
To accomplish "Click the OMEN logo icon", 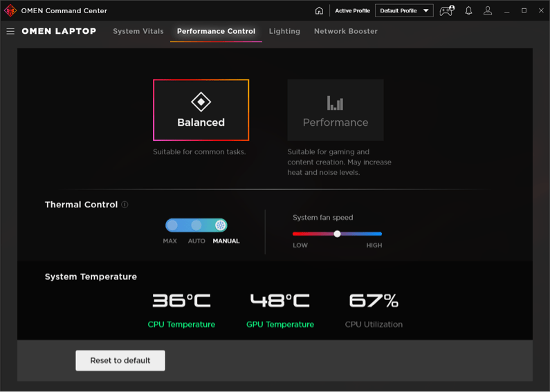I will (x=10, y=11).
